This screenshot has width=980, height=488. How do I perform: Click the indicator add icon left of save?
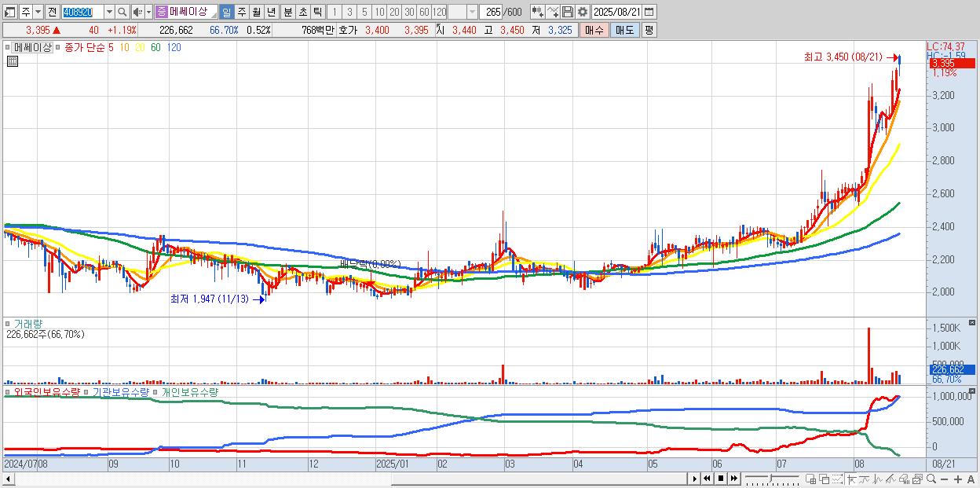[553, 12]
